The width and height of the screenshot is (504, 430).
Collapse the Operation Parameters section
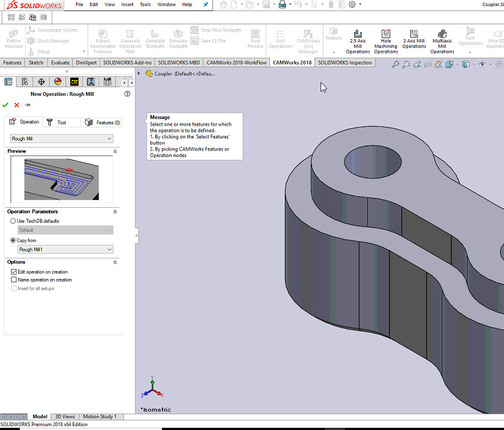click(x=115, y=212)
